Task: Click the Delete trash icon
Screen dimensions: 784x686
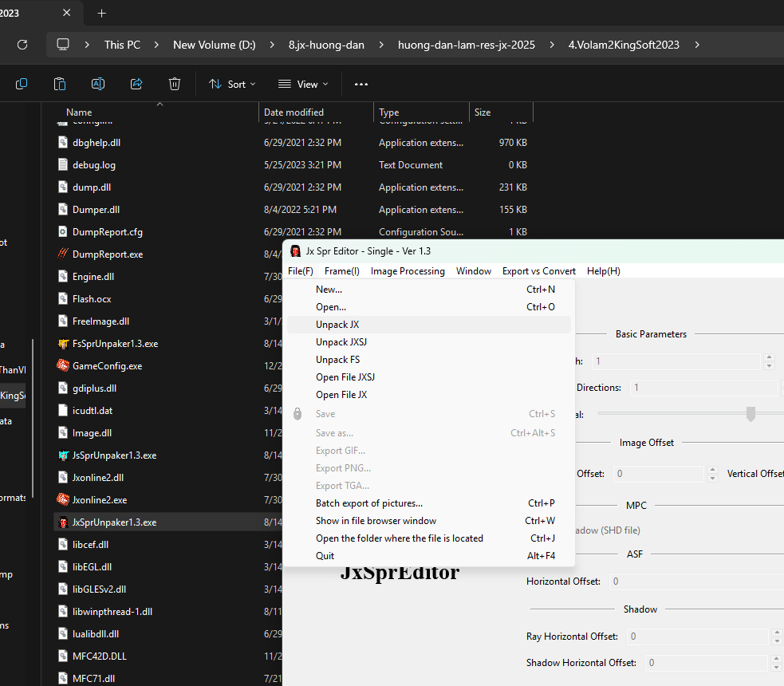Action: 175,84
